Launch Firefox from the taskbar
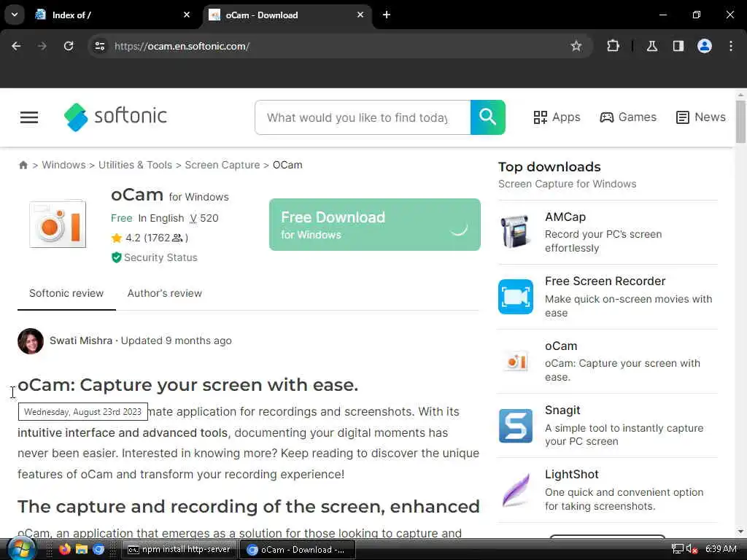 pos(64,550)
